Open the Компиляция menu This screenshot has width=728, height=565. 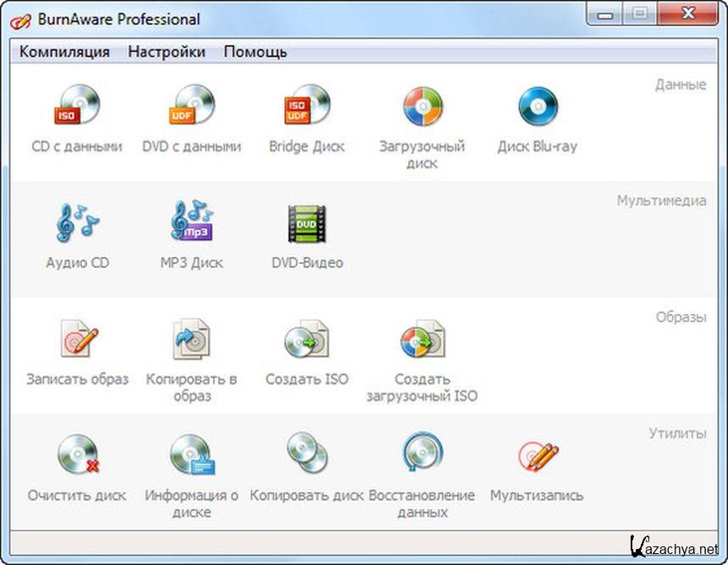point(64,52)
